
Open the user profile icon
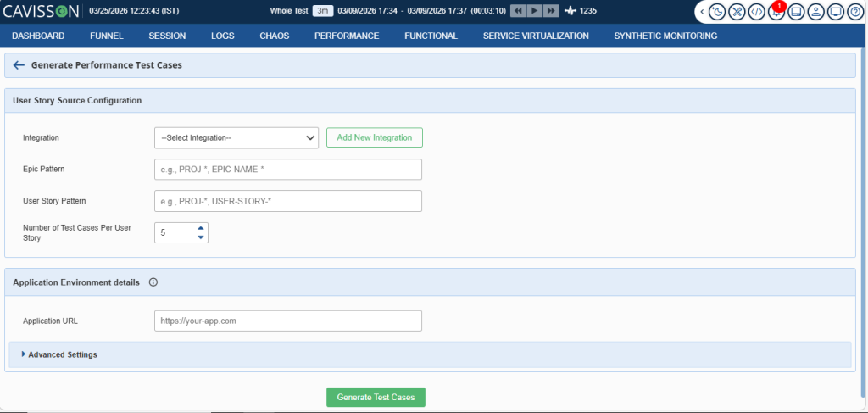(x=815, y=12)
